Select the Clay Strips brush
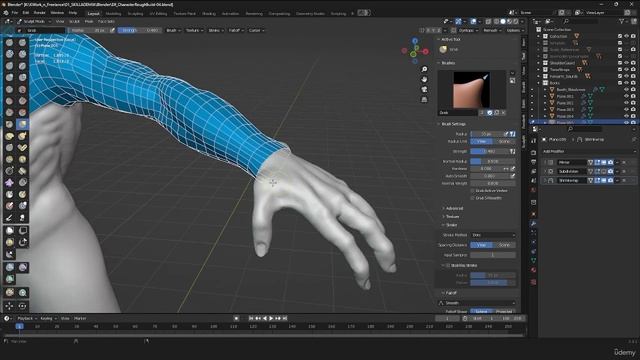 22,54
